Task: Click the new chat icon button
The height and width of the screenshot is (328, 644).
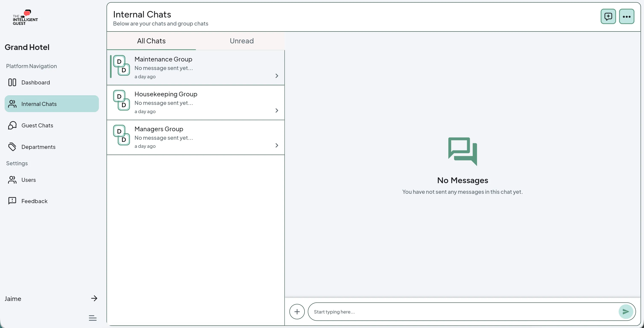Action: click(608, 16)
